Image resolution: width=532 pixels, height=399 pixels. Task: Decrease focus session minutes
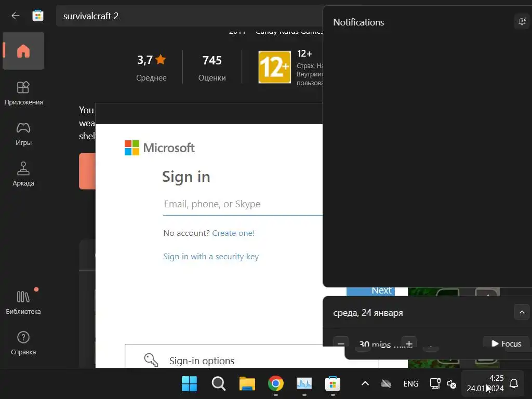coord(341,343)
